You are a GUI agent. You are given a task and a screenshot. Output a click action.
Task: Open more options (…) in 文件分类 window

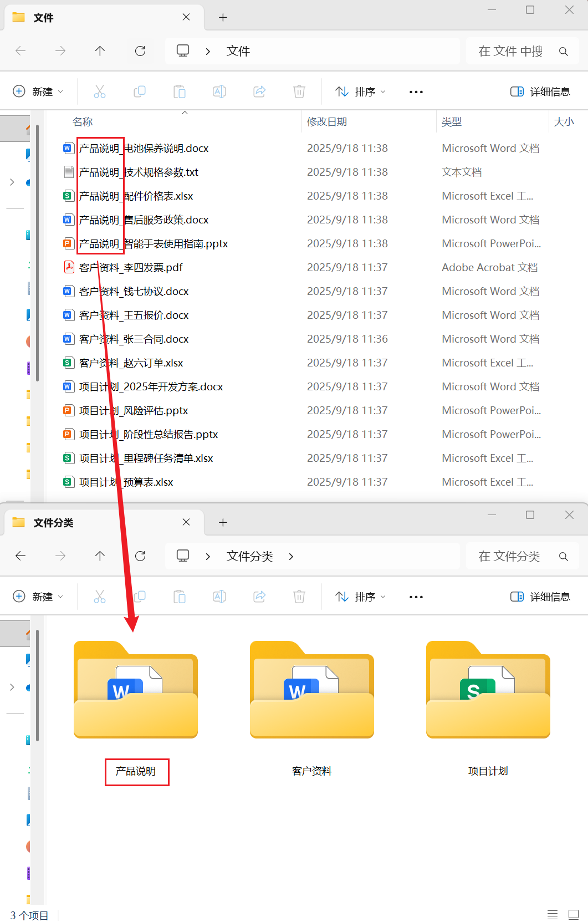tap(416, 597)
